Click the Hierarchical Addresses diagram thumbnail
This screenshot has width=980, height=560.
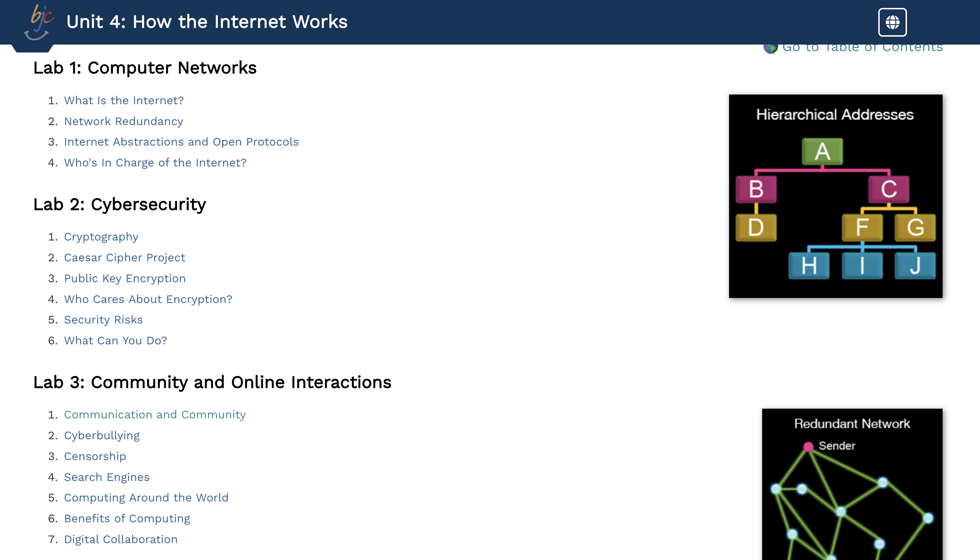[x=836, y=196]
